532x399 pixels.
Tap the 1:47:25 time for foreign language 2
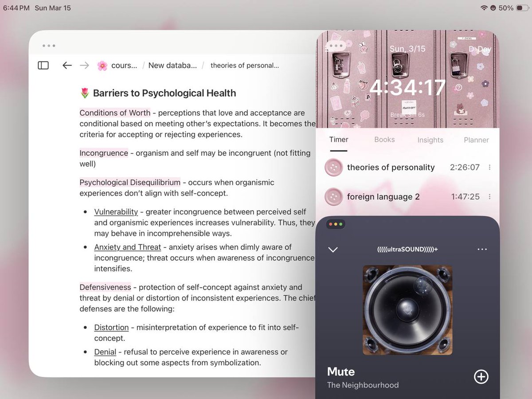pyautogui.click(x=465, y=197)
